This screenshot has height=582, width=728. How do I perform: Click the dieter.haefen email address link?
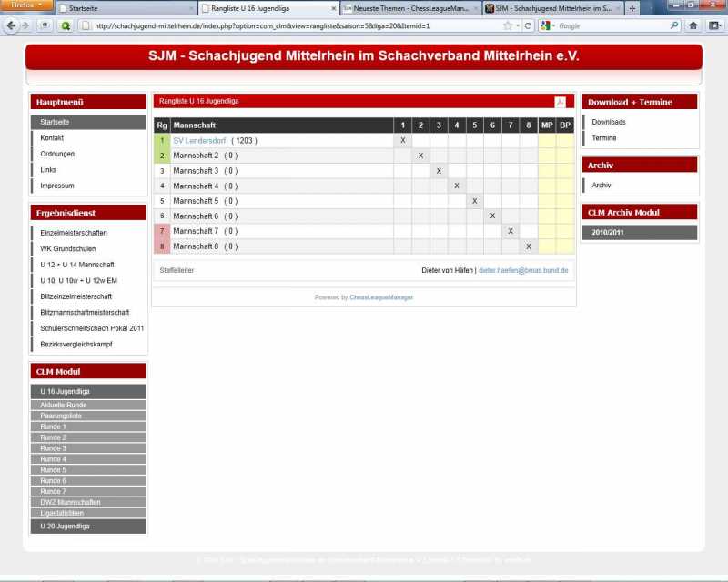[x=523, y=270]
